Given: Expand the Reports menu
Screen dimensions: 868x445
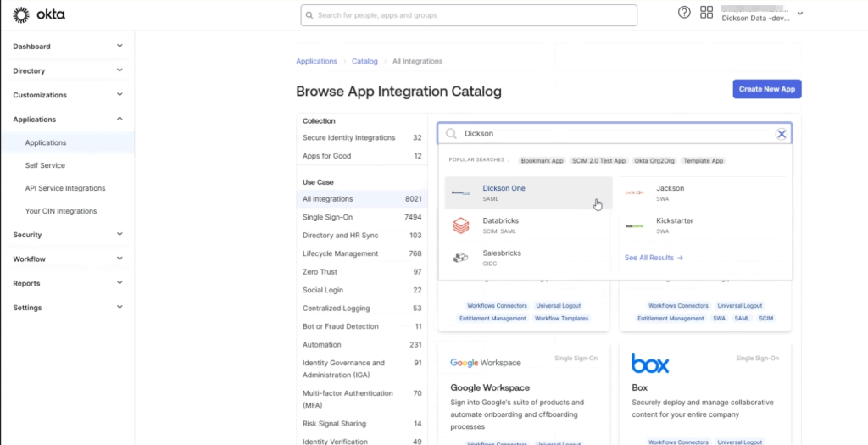Looking at the screenshot, I should [120, 283].
